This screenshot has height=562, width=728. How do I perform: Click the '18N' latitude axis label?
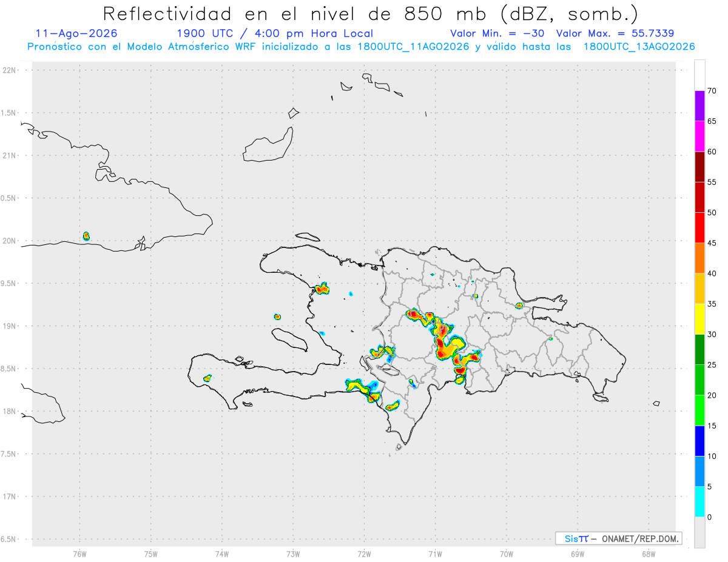[10, 412]
